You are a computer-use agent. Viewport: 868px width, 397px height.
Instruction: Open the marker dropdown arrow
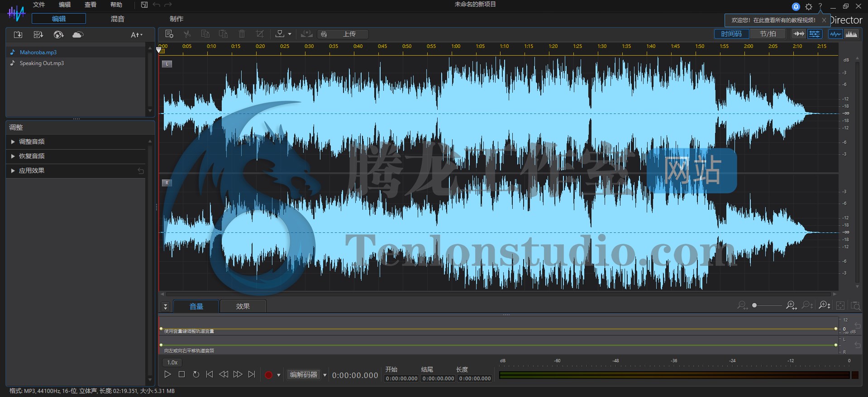click(290, 34)
